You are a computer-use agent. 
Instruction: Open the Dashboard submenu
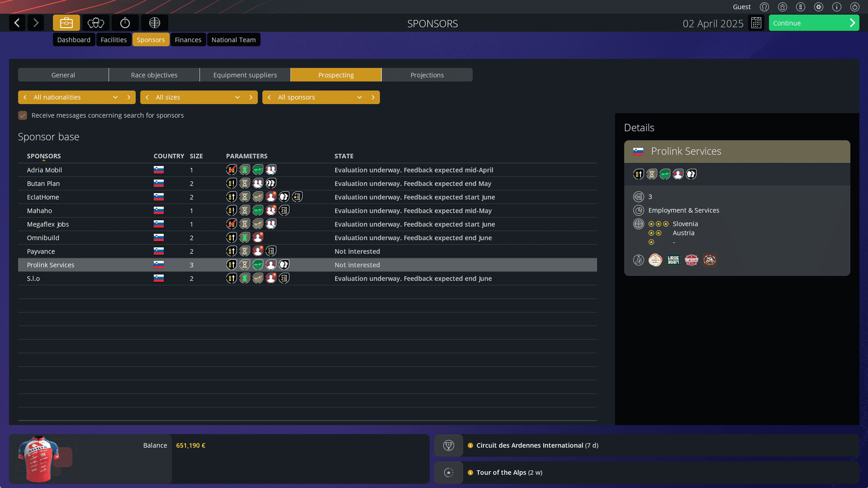[74, 40]
